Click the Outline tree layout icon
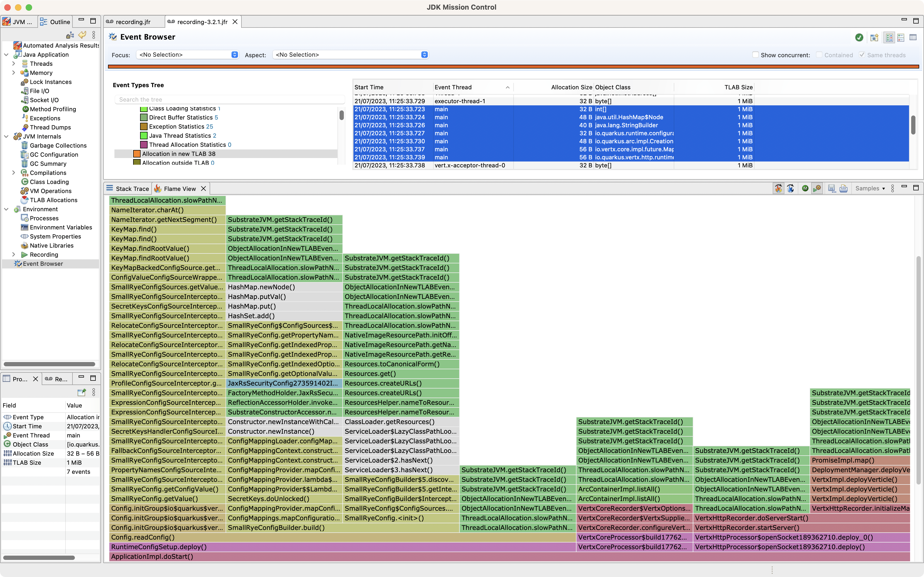924x577 pixels. tap(70, 35)
